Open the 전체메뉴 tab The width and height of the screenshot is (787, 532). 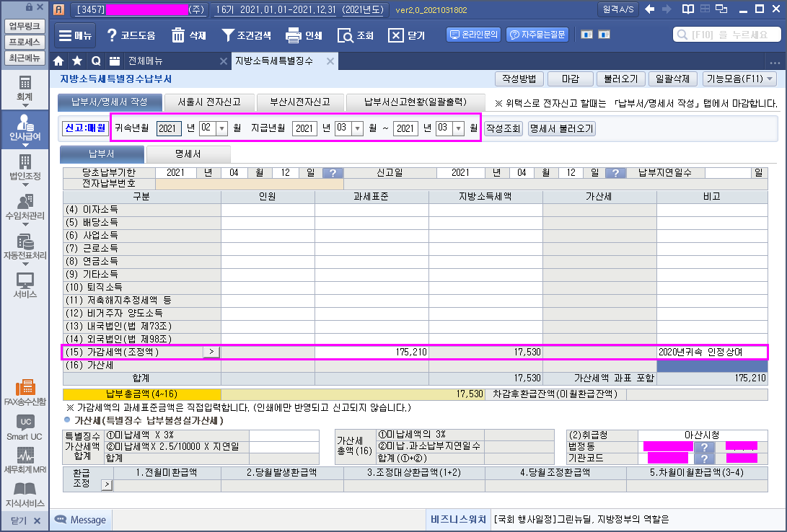click(x=146, y=61)
